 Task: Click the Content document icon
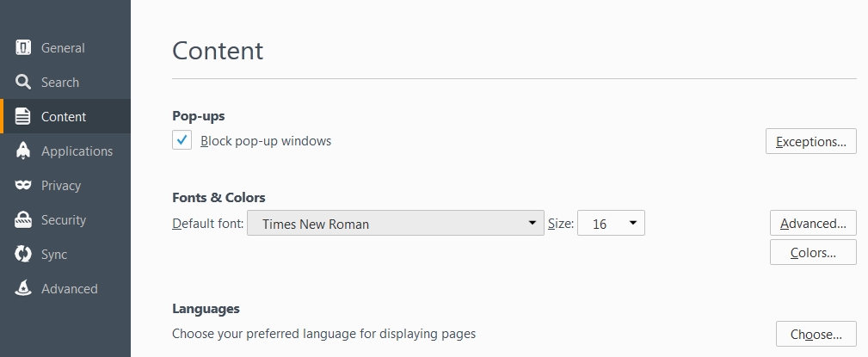pos(23,117)
